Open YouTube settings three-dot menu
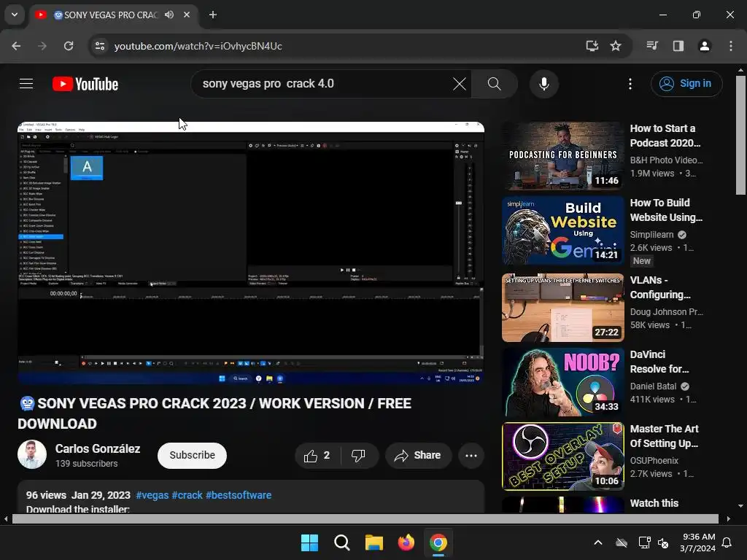 click(630, 84)
